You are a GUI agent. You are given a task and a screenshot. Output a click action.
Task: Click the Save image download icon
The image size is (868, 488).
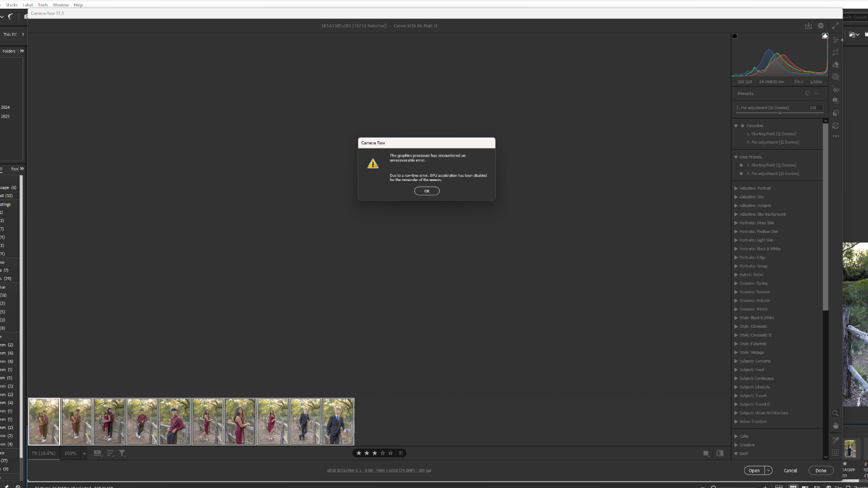(808, 25)
